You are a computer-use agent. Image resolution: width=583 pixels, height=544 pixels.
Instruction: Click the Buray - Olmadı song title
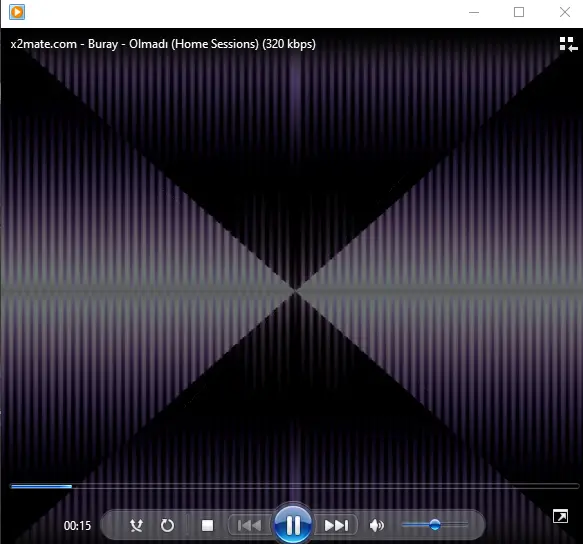click(163, 44)
